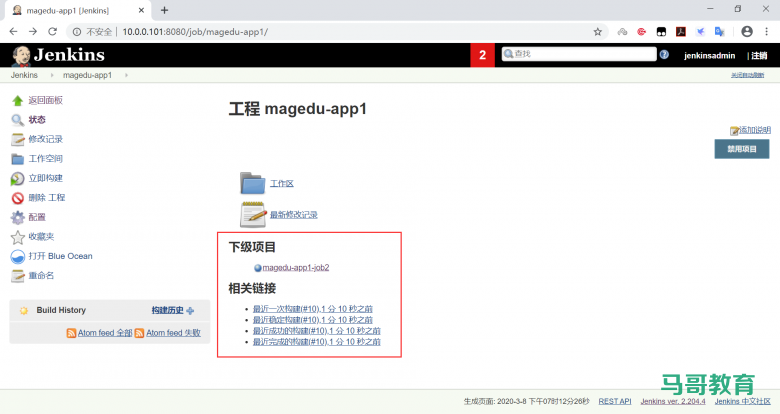Click the bookmark star in address bar
780x414 pixels.
point(597,32)
